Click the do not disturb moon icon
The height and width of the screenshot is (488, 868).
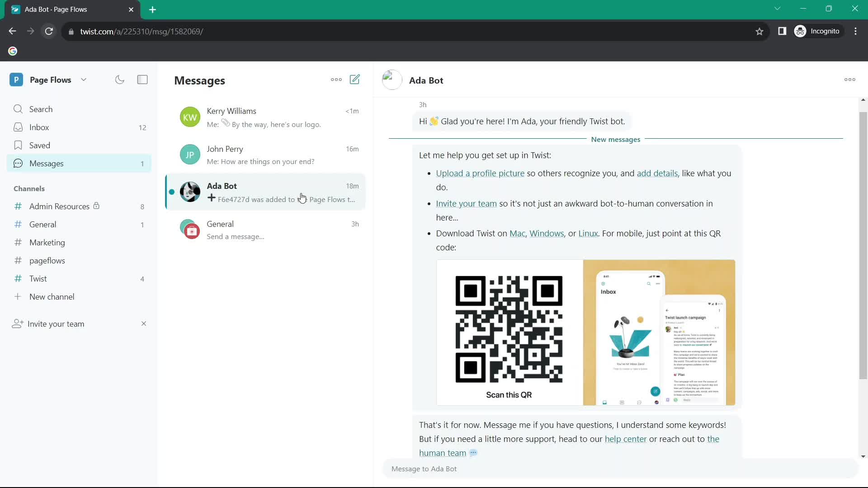[x=120, y=79]
